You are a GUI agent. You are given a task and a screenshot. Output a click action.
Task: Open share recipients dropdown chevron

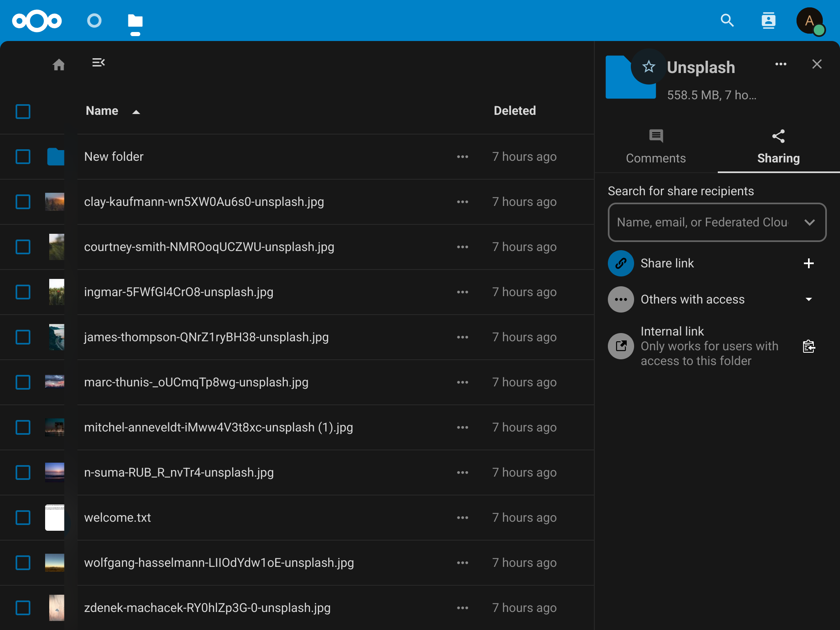tap(809, 222)
